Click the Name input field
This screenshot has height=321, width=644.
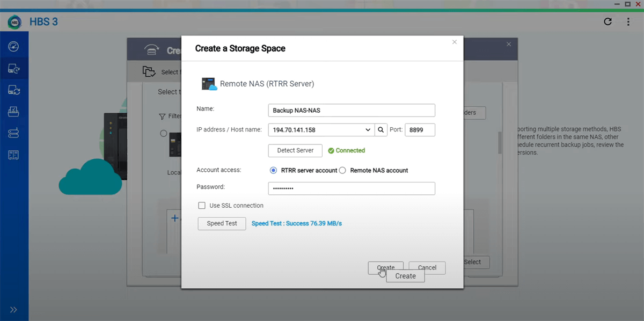[x=351, y=111]
